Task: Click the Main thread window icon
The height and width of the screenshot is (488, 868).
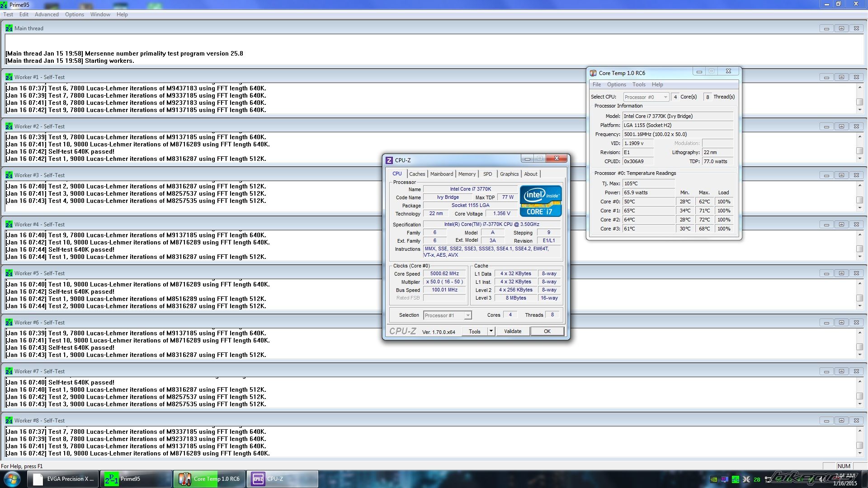Action: pos(9,28)
